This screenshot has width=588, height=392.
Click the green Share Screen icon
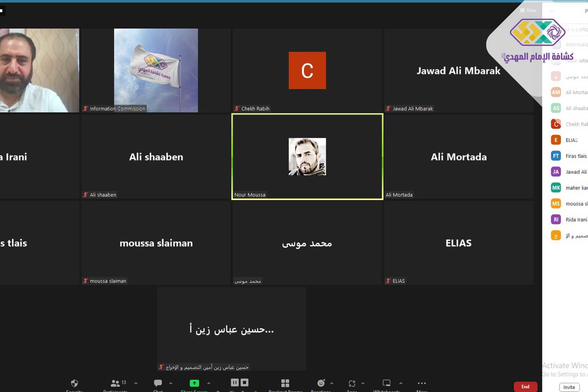click(194, 383)
